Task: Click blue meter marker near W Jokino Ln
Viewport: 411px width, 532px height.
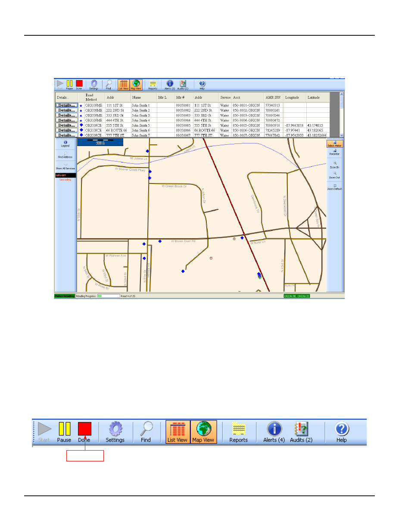Action: (147, 151)
